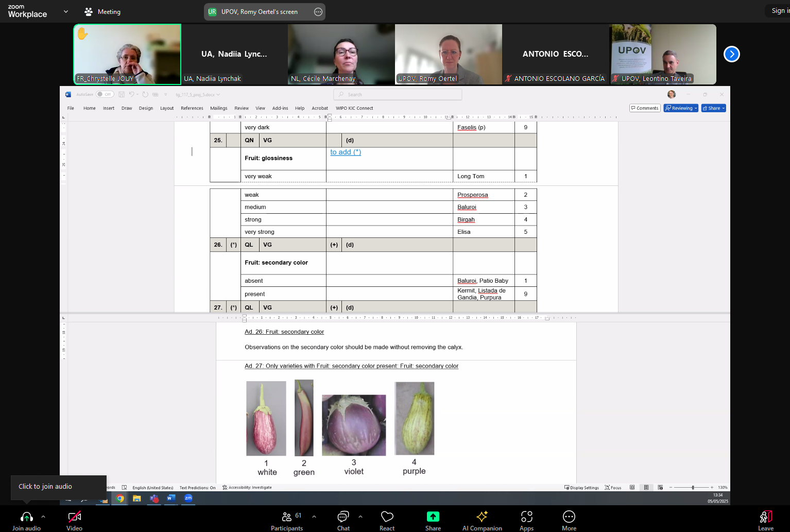Show next participants with the blue arrow
The image size is (790, 532).
pos(731,54)
